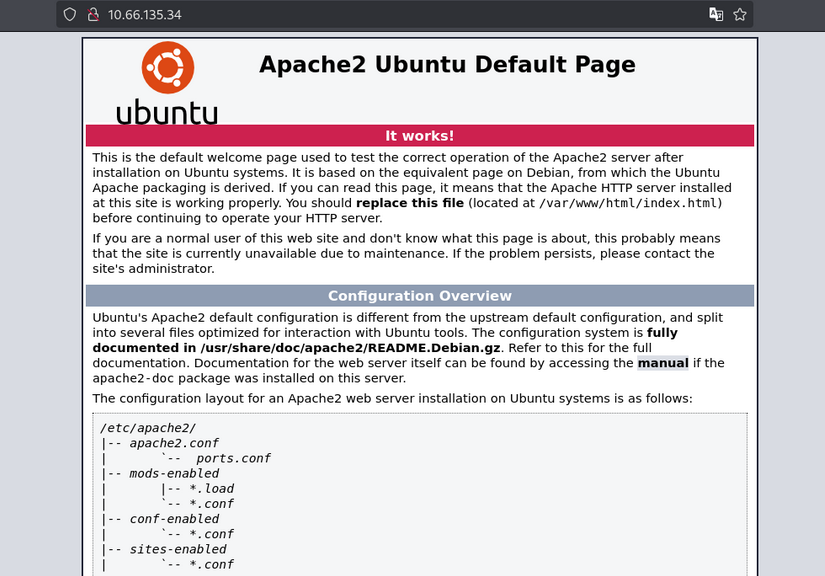Click the "Apache2 Ubuntu Default Page" heading
This screenshot has height=576, width=825.
[x=447, y=64]
